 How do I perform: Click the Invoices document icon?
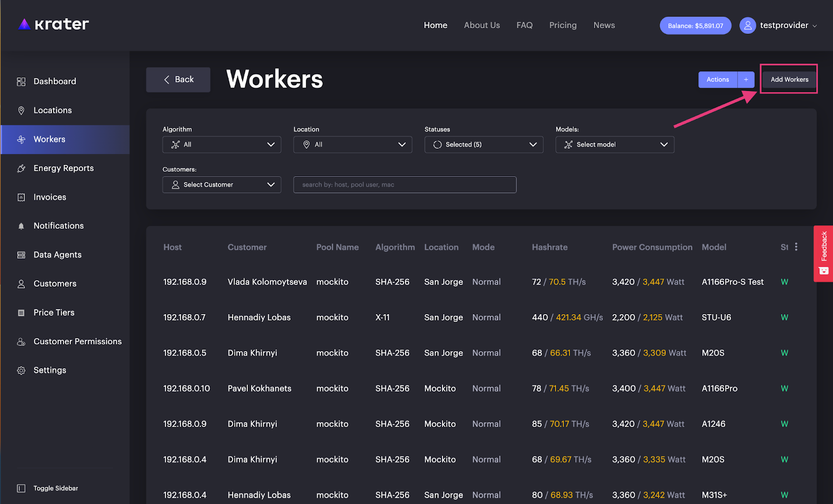pos(21,197)
